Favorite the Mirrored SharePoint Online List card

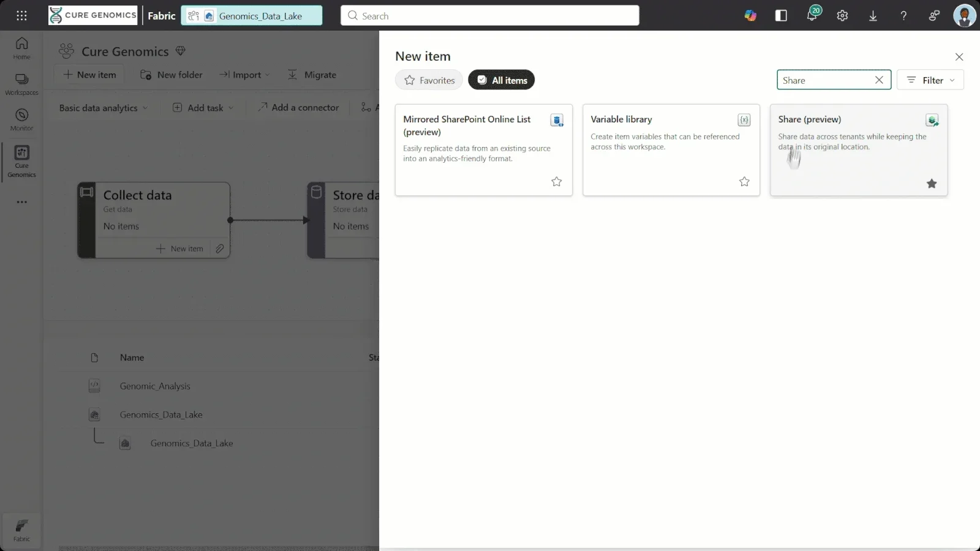(556, 181)
